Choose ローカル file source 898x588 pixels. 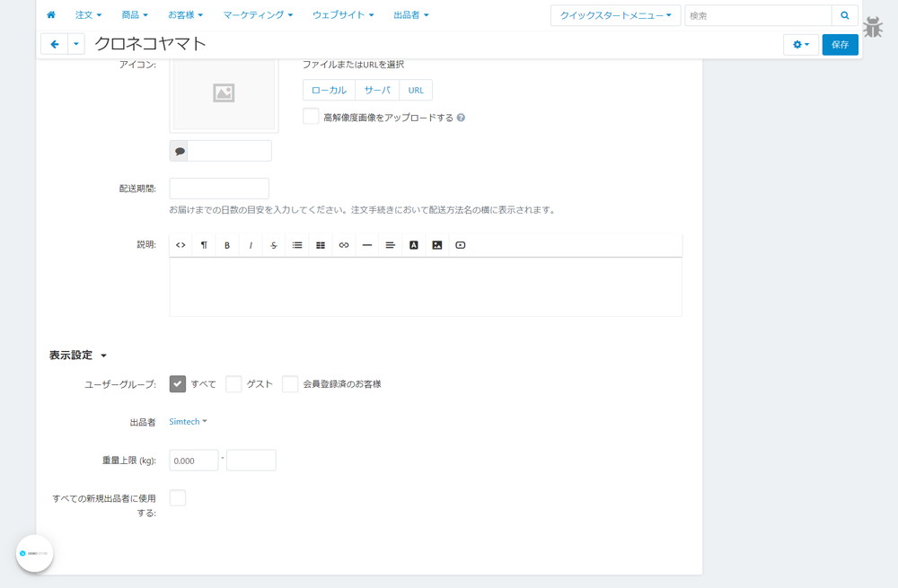point(329,90)
